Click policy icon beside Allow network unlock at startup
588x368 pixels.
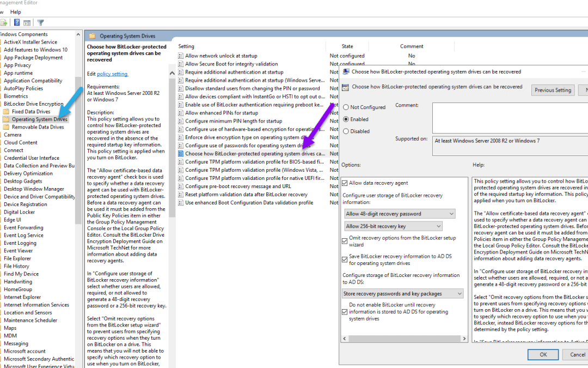tap(181, 56)
